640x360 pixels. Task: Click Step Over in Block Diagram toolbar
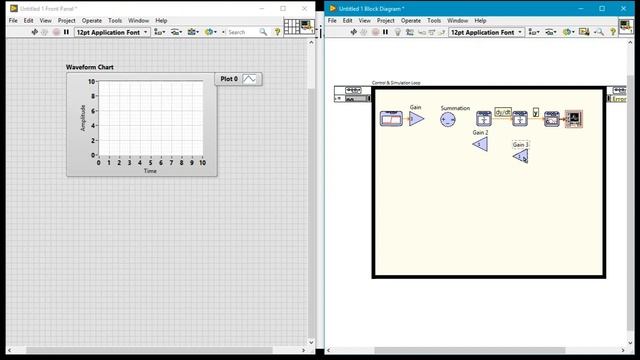(432, 32)
